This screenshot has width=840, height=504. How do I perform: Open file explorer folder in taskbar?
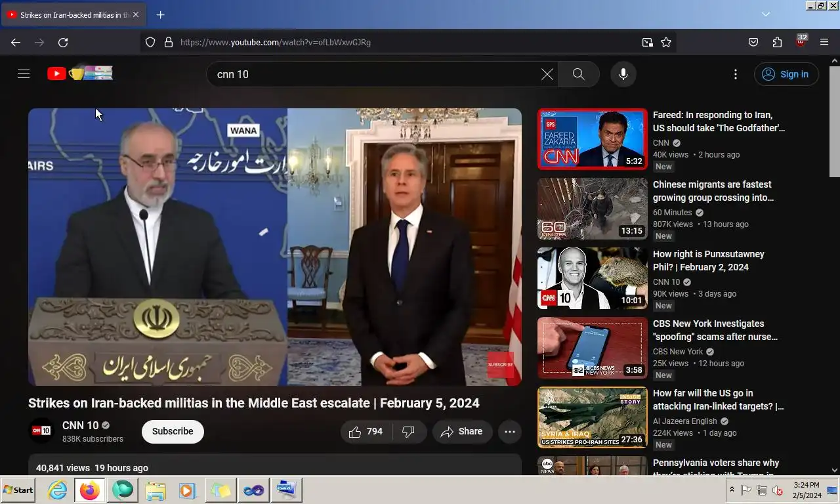click(155, 490)
